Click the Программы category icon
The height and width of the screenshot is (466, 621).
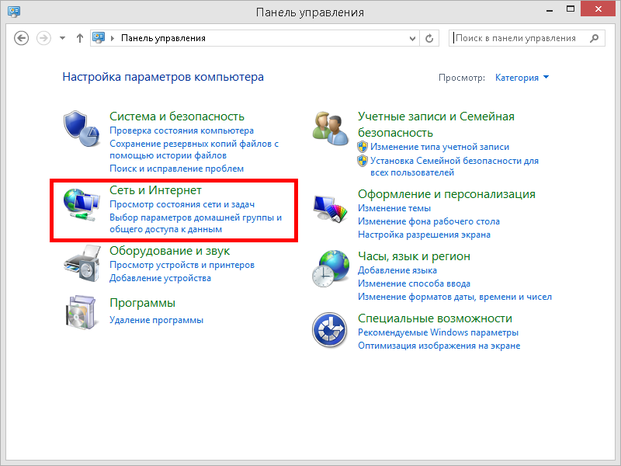point(81,312)
